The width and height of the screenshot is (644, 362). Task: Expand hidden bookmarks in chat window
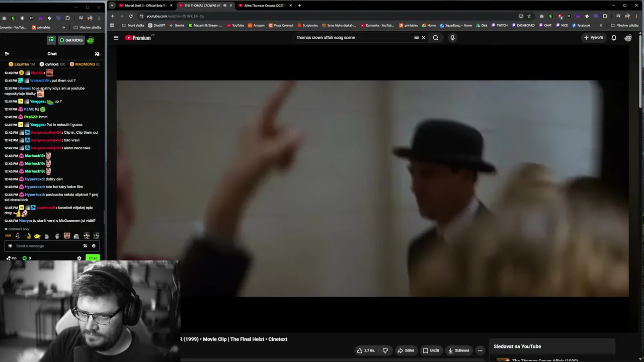pyautogui.click(x=63, y=27)
